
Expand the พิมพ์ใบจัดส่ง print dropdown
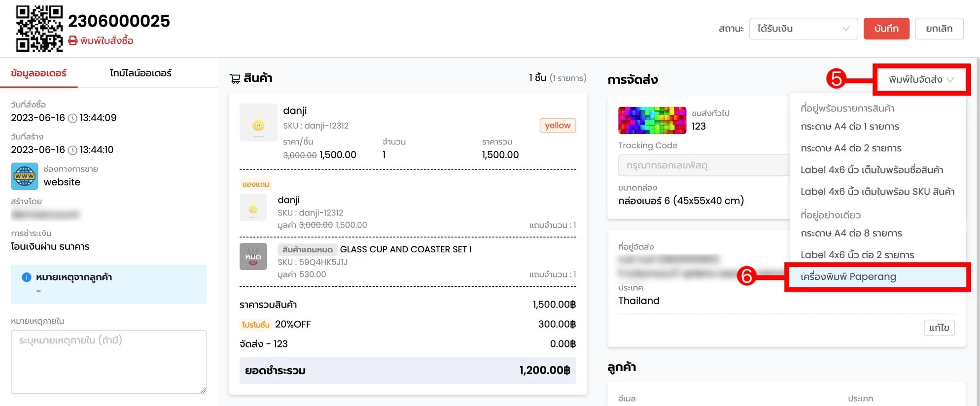(x=921, y=79)
